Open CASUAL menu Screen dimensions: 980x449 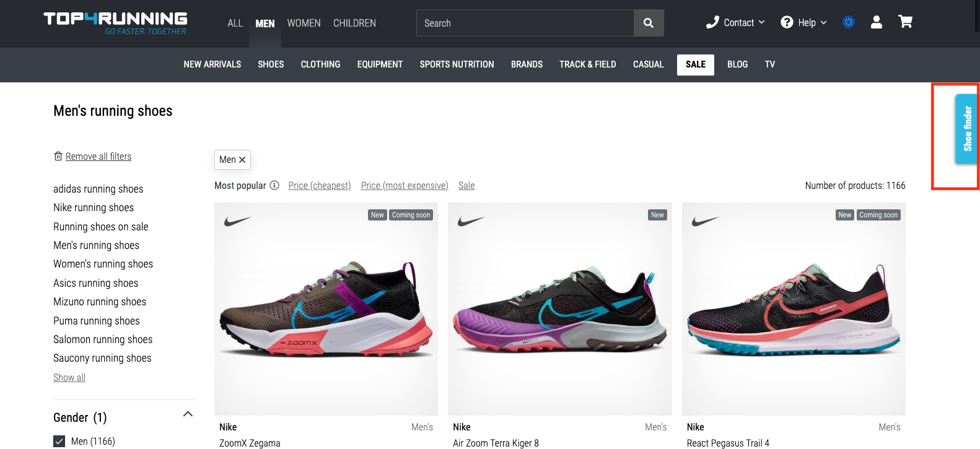pos(648,64)
